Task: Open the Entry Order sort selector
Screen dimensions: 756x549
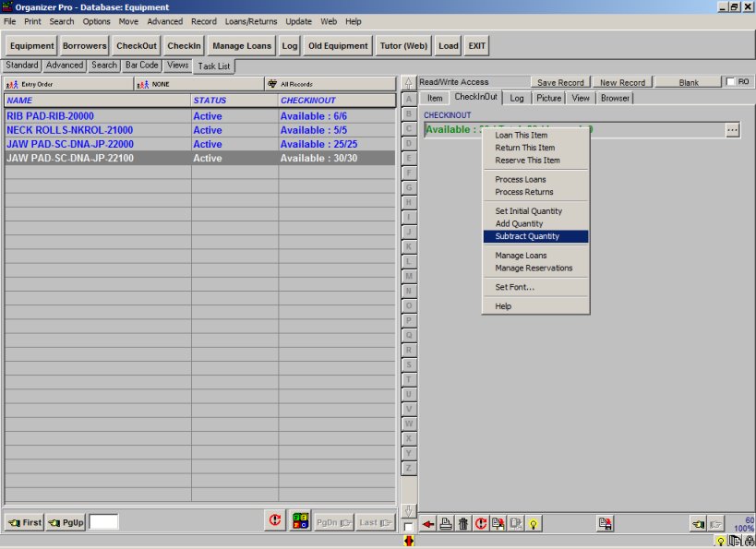Action: (67, 84)
